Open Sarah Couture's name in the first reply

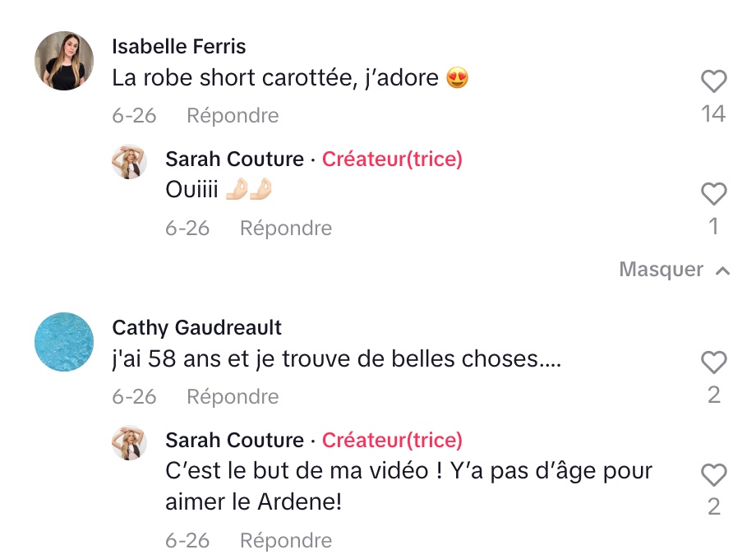pos(235,159)
